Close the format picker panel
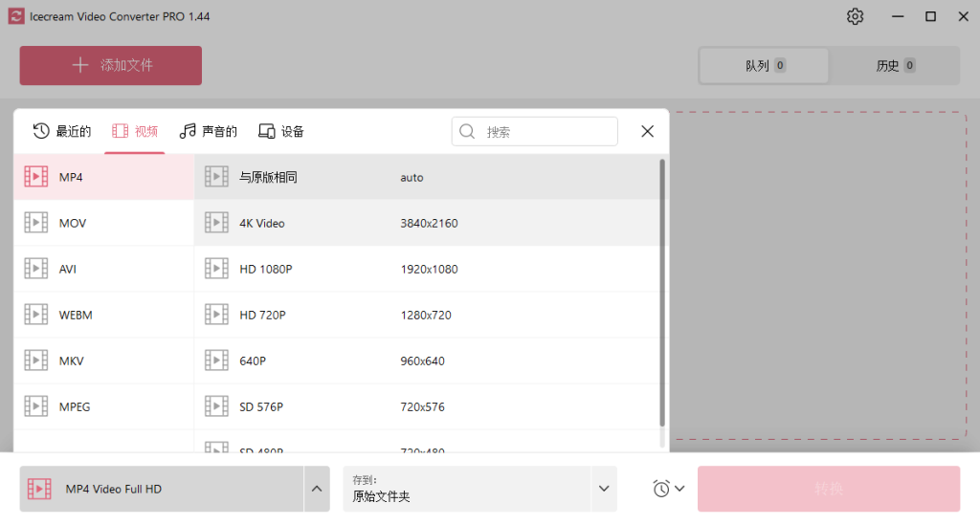This screenshot has width=980, height=525. point(648,131)
